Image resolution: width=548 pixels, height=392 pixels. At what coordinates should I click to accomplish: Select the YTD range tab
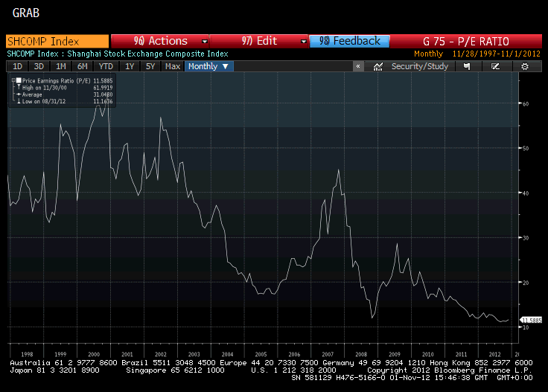pyautogui.click(x=106, y=66)
